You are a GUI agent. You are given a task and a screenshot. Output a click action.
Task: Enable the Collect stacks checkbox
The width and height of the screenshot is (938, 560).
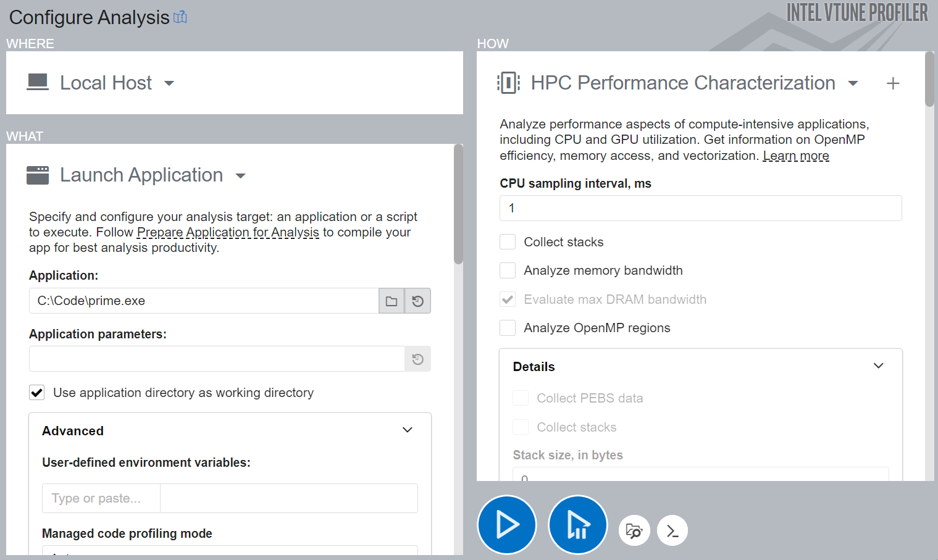pos(508,242)
